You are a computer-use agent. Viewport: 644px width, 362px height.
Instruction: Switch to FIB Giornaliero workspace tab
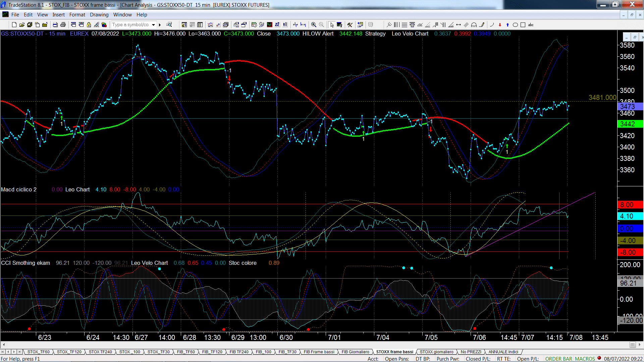click(355, 352)
